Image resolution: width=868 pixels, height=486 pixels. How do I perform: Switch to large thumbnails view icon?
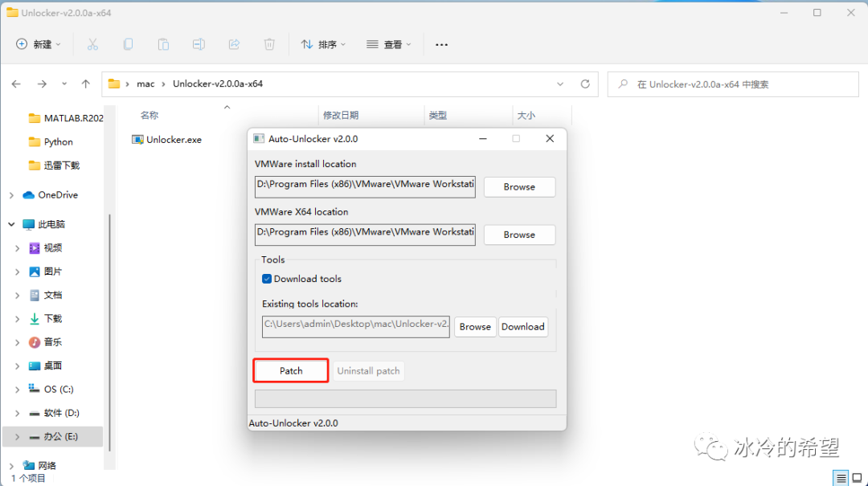coord(857,478)
